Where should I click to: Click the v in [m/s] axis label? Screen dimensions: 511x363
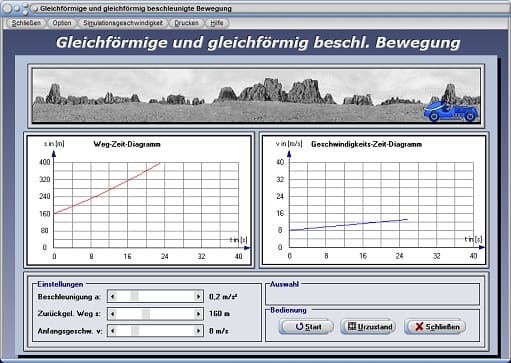pos(289,144)
